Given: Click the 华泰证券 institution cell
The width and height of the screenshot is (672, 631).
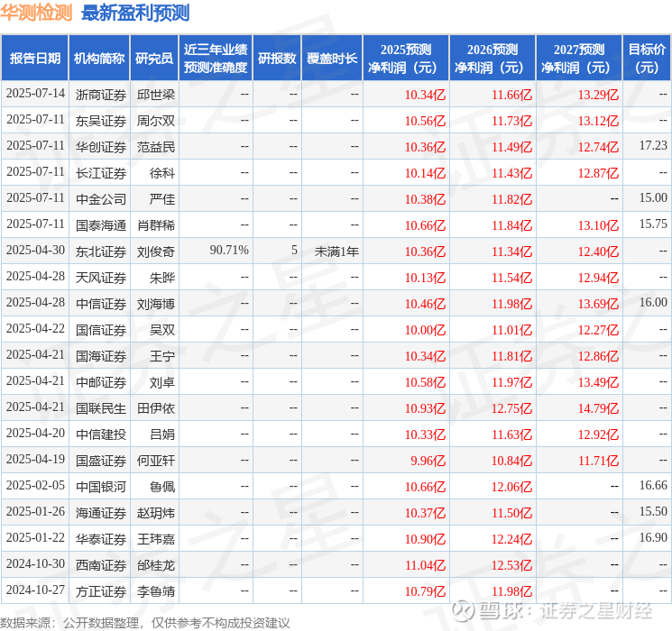Looking at the screenshot, I should 101,539.
